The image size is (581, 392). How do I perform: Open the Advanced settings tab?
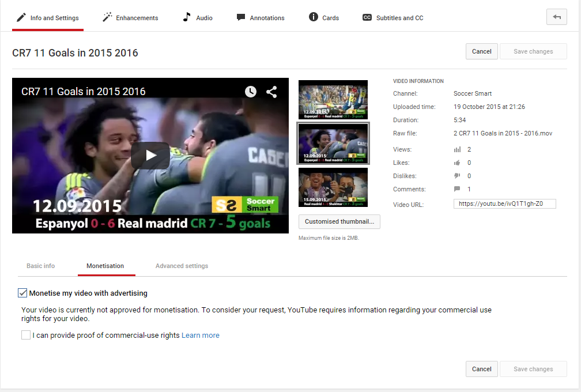(x=182, y=266)
